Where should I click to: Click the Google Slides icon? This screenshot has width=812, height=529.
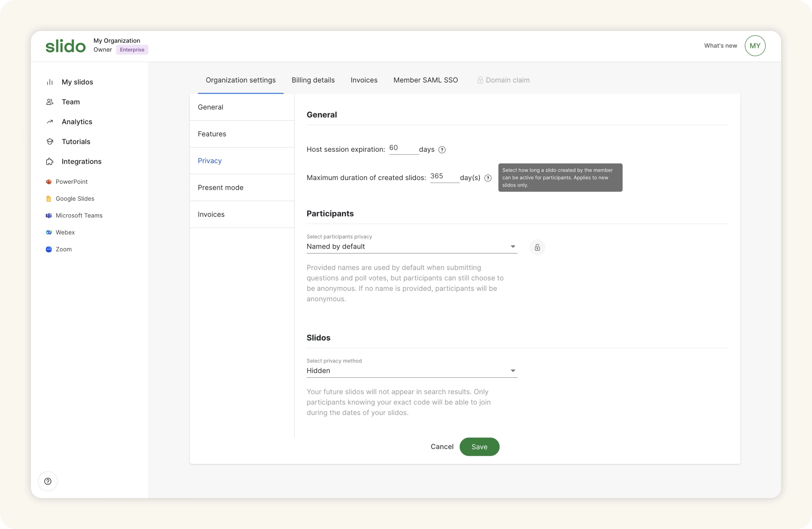pos(49,199)
